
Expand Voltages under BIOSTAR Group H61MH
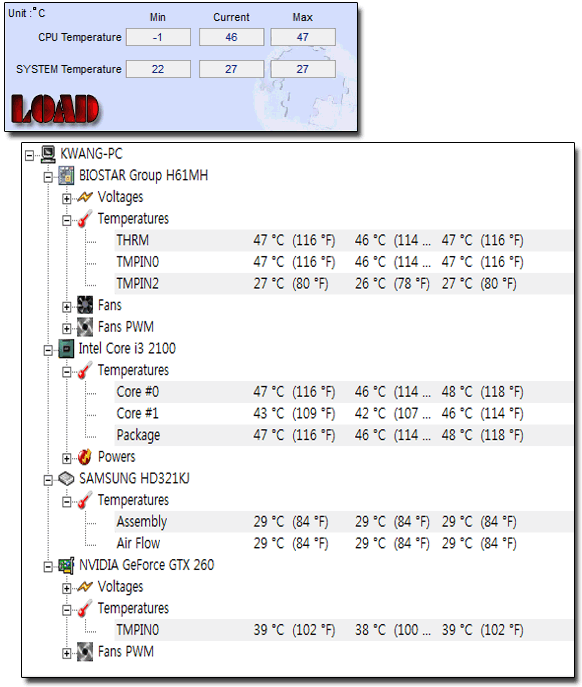tap(66, 199)
